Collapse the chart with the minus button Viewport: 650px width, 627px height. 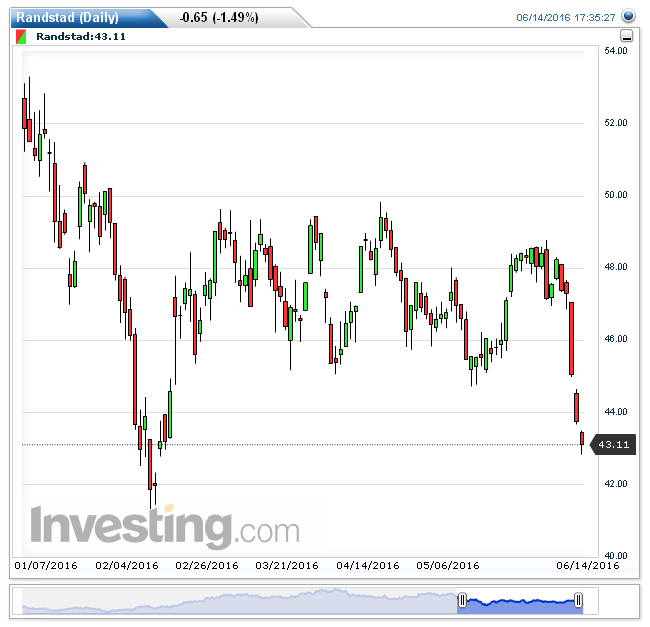pos(626,36)
